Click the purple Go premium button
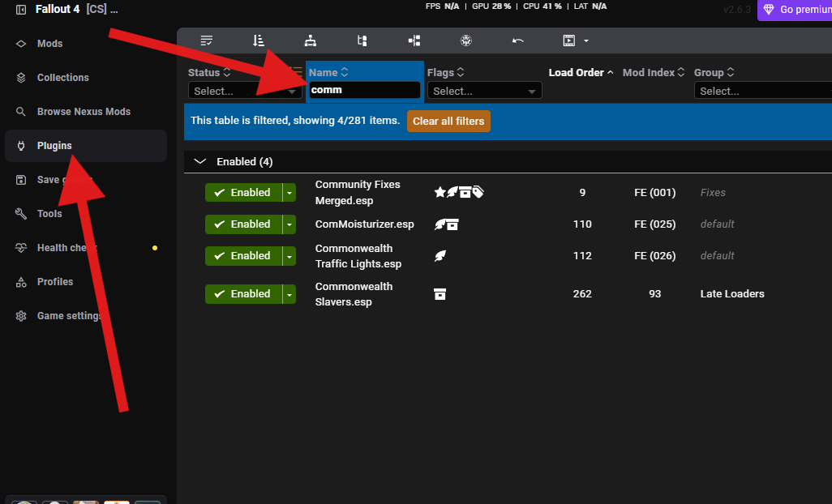832x504 pixels. (x=795, y=10)
